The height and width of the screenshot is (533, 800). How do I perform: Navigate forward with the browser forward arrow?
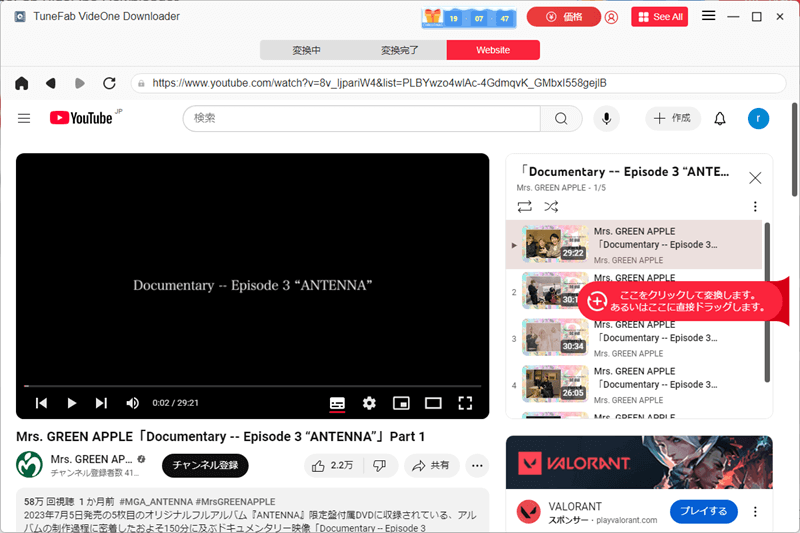click(80, 83)
